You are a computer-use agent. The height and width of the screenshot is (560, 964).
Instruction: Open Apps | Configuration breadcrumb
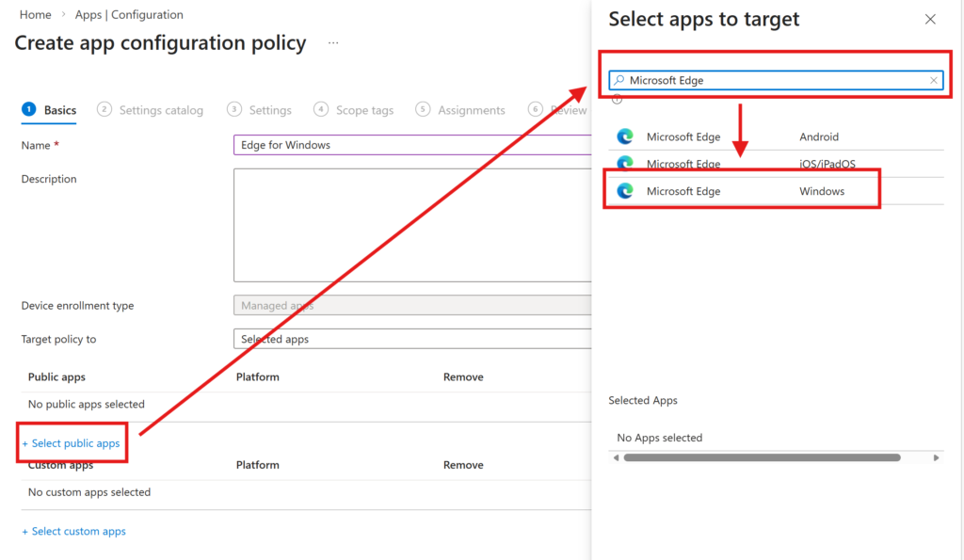coord(129,15)
